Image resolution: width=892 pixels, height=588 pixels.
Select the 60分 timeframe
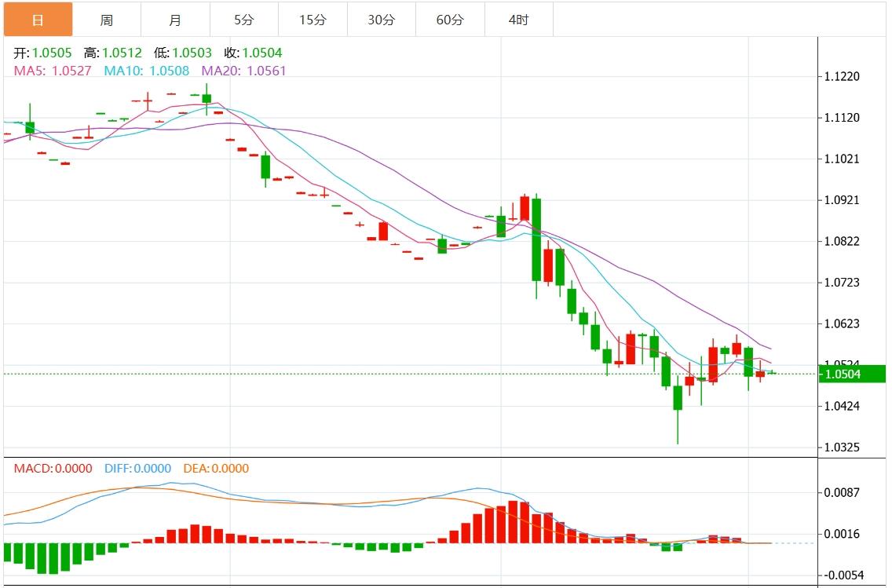(x=450, y=20)
